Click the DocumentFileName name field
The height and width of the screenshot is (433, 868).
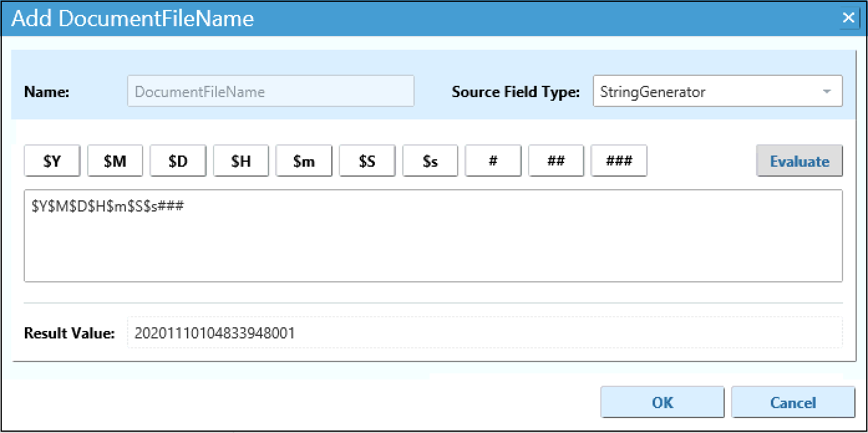click(270, 91)
